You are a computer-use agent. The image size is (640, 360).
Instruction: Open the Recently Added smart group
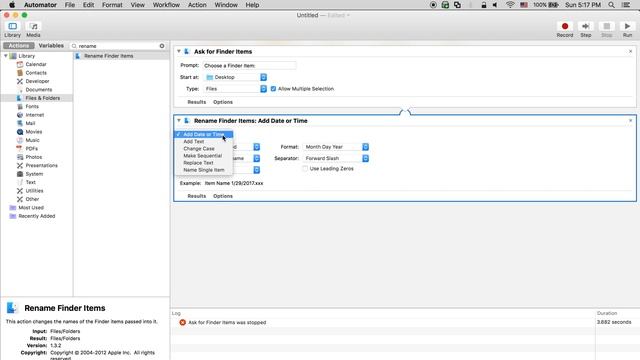pos(36,216)
